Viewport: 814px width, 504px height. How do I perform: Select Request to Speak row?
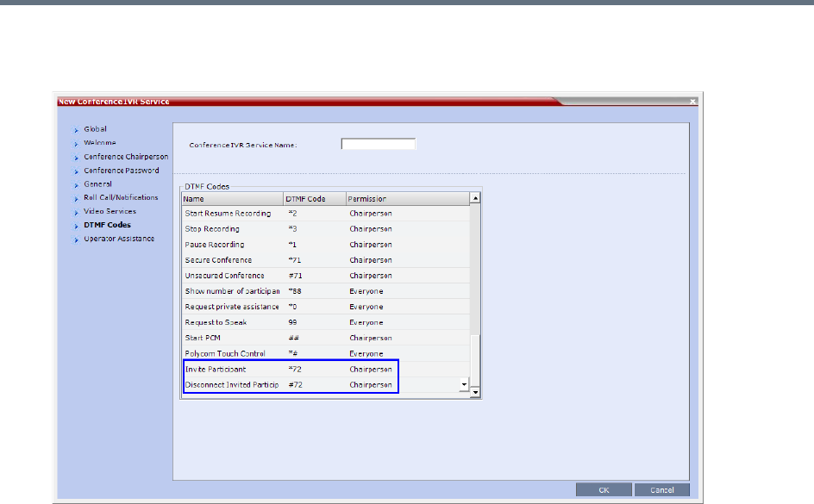[325, 322]
